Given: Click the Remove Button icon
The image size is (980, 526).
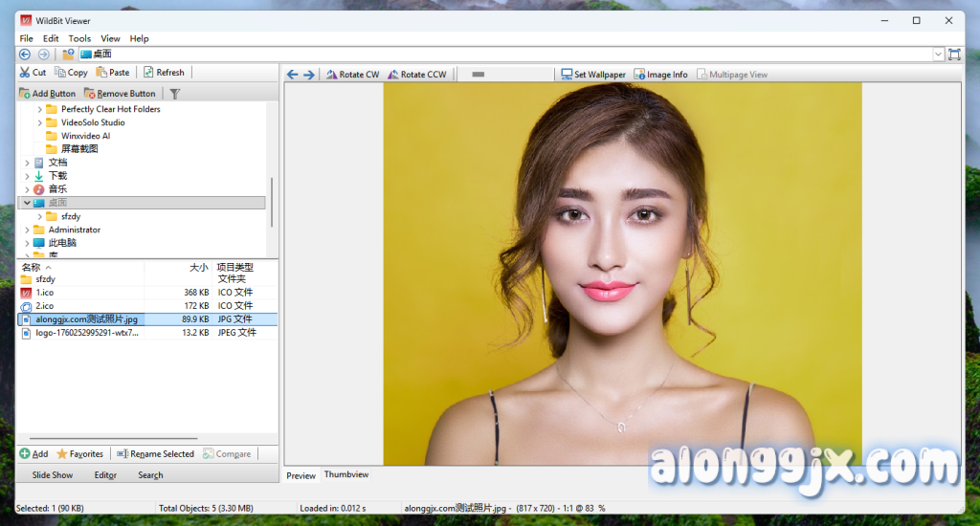Looking at the screenshot, I should [x=90, y=94].
